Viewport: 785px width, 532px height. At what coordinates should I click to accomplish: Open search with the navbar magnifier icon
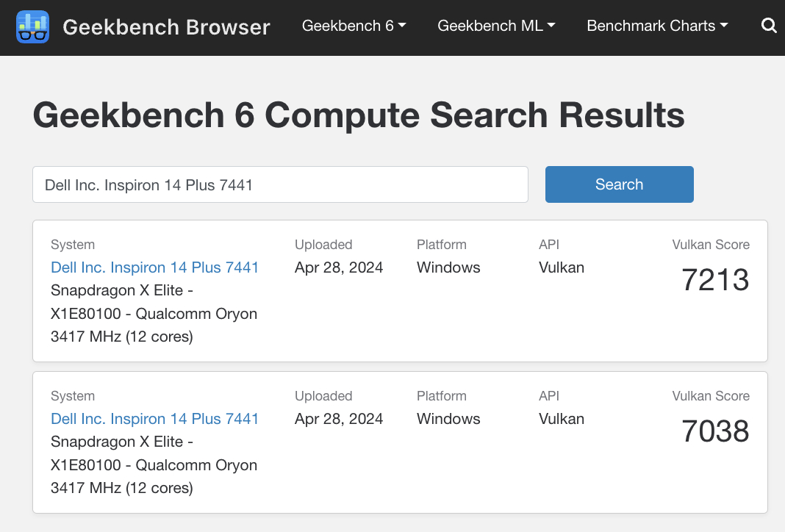coord(769,26)
